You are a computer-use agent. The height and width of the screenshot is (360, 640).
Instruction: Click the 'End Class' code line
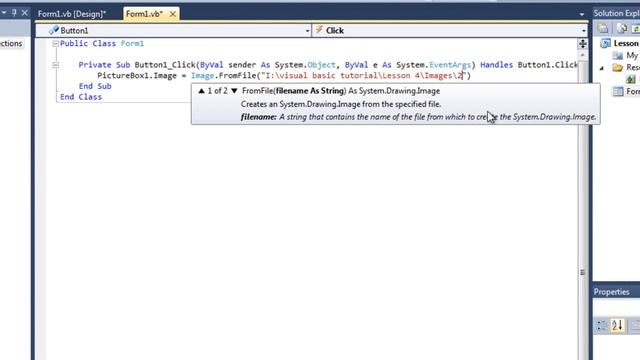point(81,97)
